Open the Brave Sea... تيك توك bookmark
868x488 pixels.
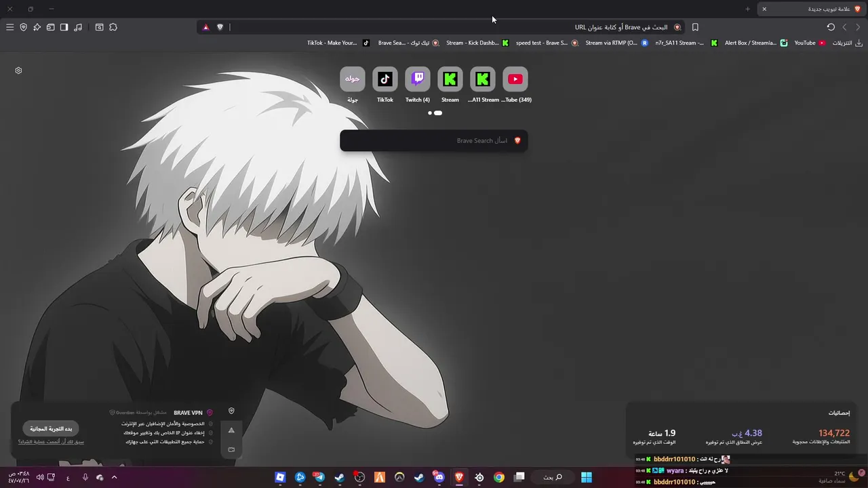tap(408, 43)
